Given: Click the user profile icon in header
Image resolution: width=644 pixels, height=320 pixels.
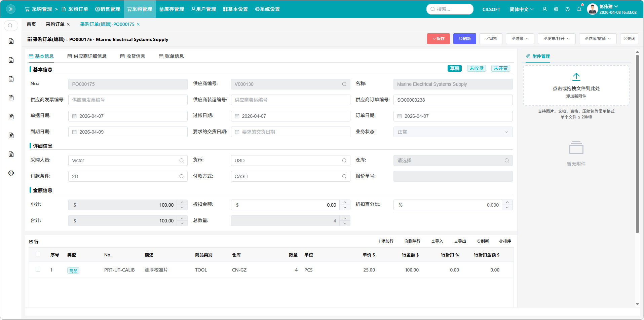Looking at the screenshot, I should [x=544, y=9].
